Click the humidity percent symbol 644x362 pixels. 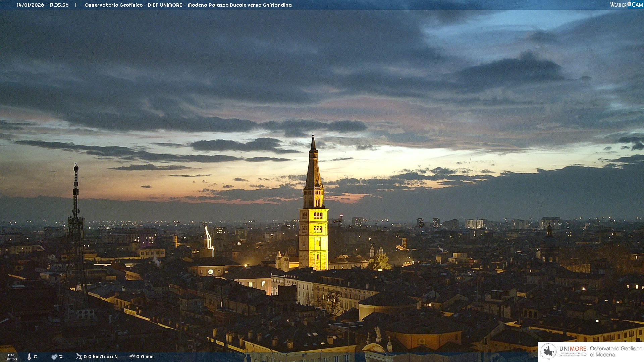click(61, 357)
